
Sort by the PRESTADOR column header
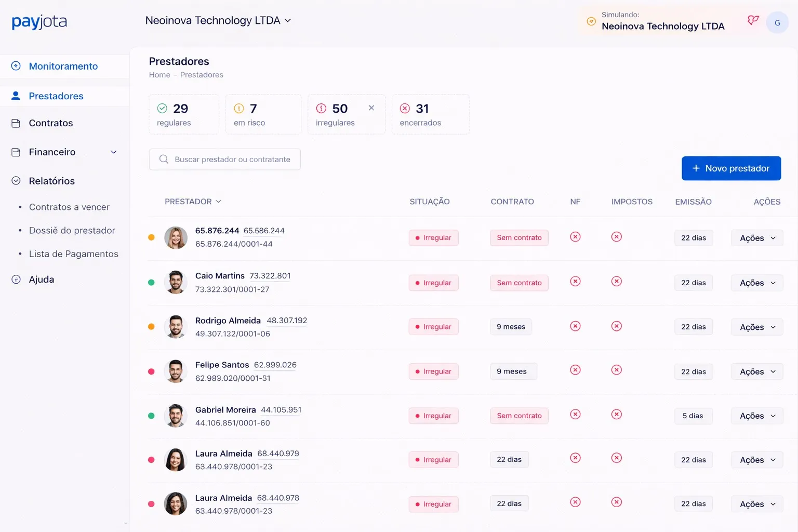tap(193, 202)
